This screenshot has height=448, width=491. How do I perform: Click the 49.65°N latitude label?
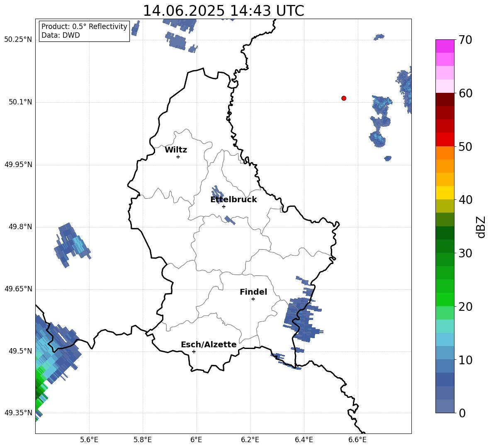[x=18, y=289]
